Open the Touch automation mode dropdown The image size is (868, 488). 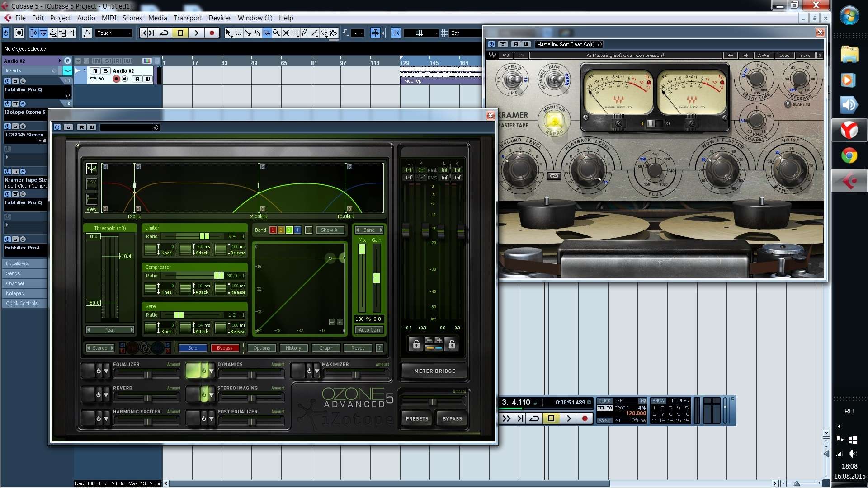[114, 33]
